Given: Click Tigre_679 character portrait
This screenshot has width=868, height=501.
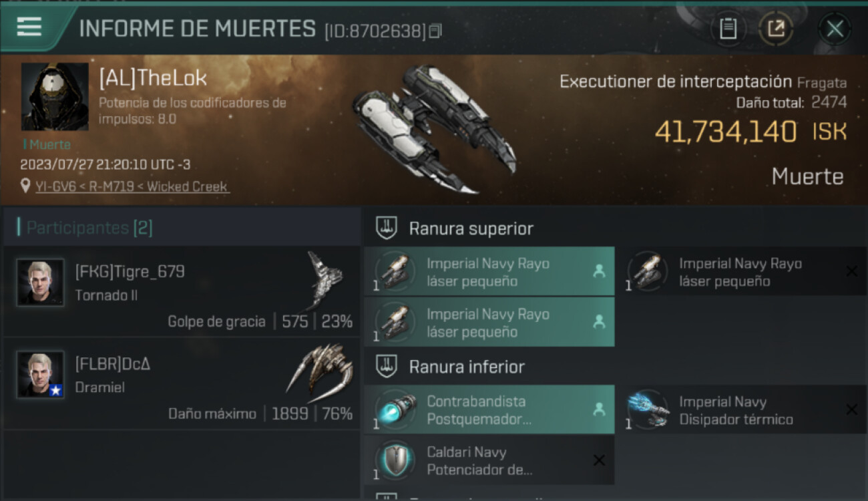Looking at the screenshot, I should coord(40,282).
